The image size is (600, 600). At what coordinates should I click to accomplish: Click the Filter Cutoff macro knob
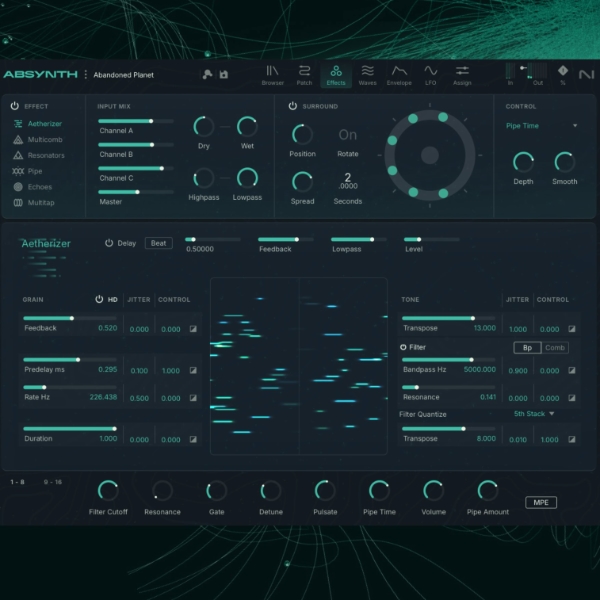108,491
